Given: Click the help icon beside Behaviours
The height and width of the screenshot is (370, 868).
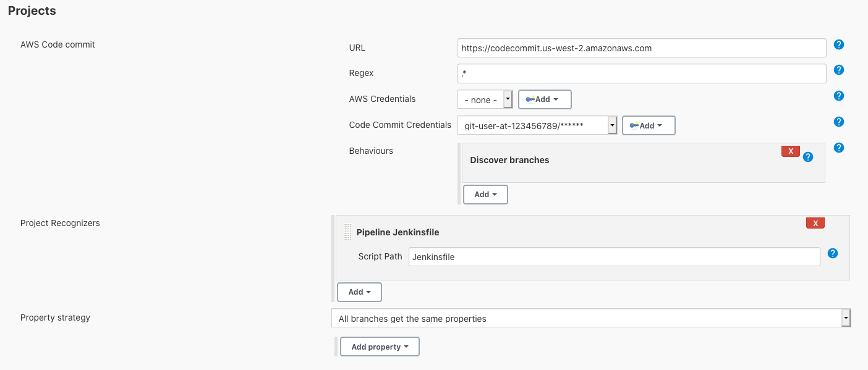Looking at the screenshot, I should point(838,148).
